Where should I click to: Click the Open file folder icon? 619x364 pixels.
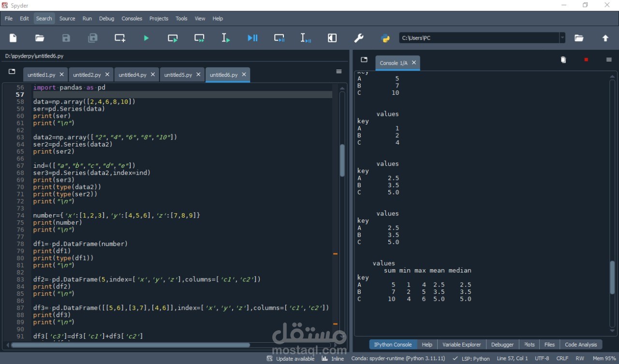pos(40,38)
